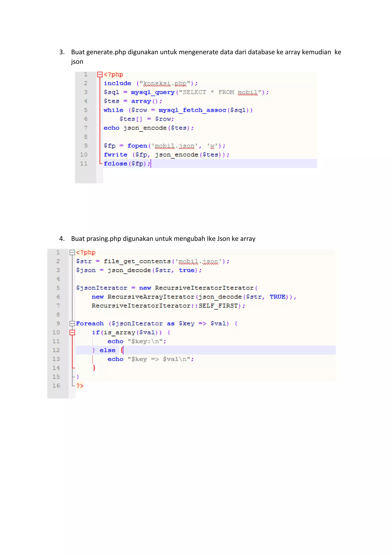Click the new RecursiveArrayIterator line
The width and height of the screenshot is (392, 555).
click(x=194, y=297)
